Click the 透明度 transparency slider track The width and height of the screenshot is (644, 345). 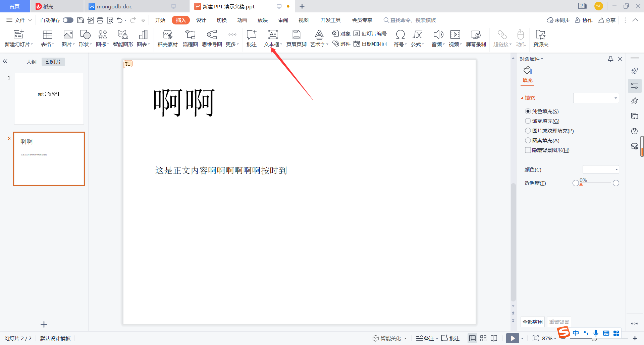(596, 183)
